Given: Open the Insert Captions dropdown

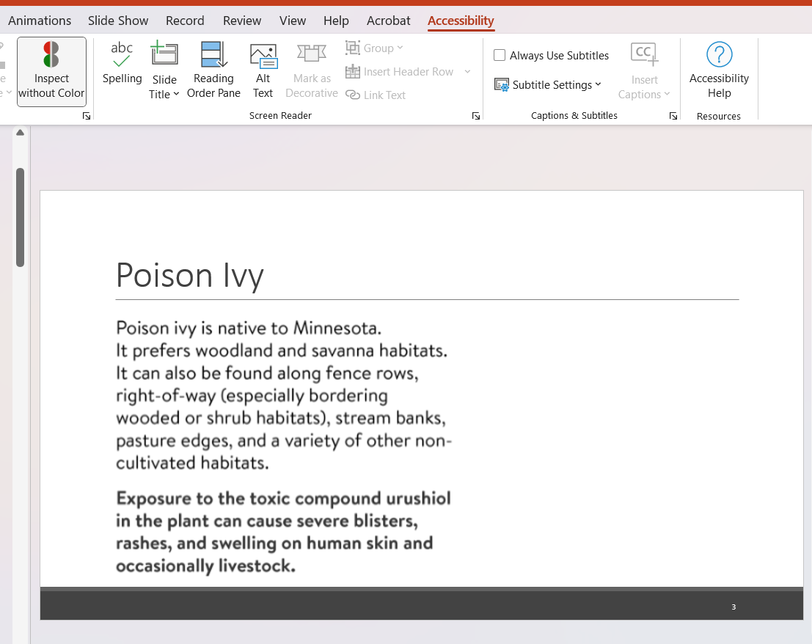Looking at the screenshot, I should [644, 71].
